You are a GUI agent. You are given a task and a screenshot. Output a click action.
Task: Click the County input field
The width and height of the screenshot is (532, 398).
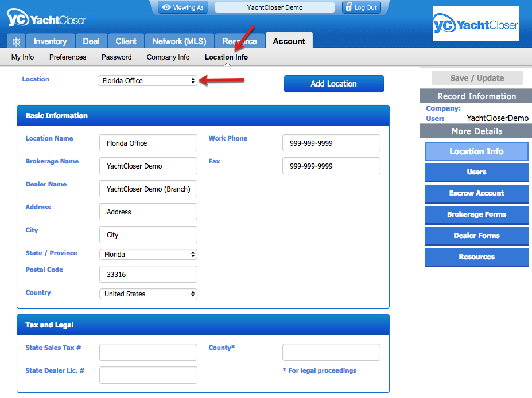(x=331, y=352)
